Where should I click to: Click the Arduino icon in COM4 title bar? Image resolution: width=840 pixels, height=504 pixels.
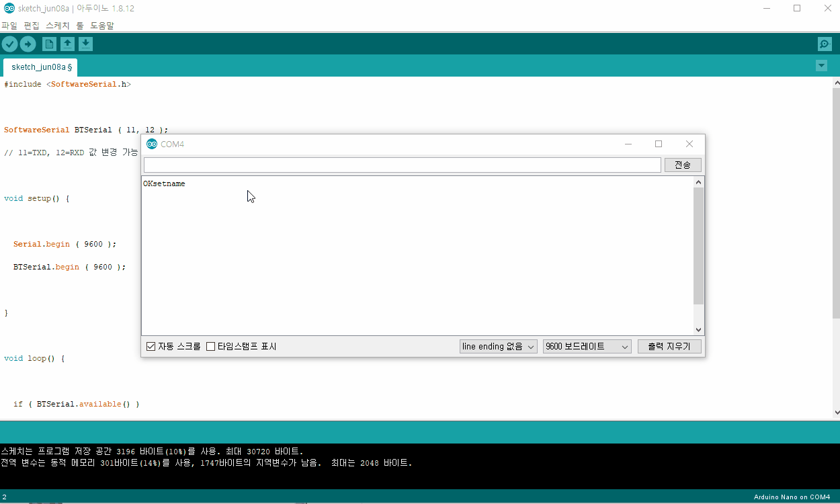click(152, 144)
